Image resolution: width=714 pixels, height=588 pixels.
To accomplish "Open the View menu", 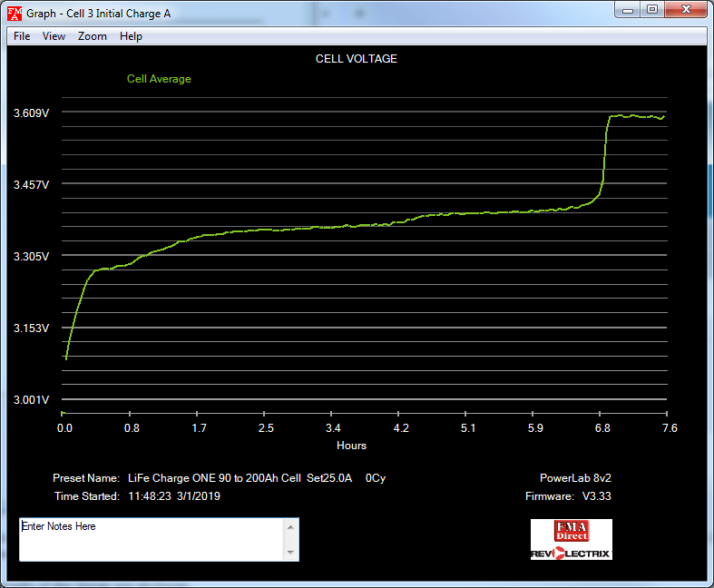I will (54, 36).
